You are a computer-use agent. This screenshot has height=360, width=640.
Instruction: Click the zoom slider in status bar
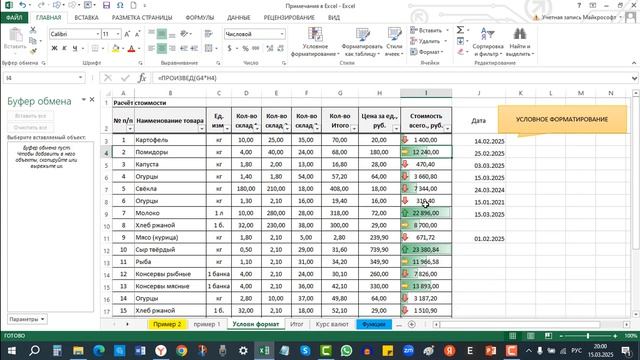tap(588, 336)
